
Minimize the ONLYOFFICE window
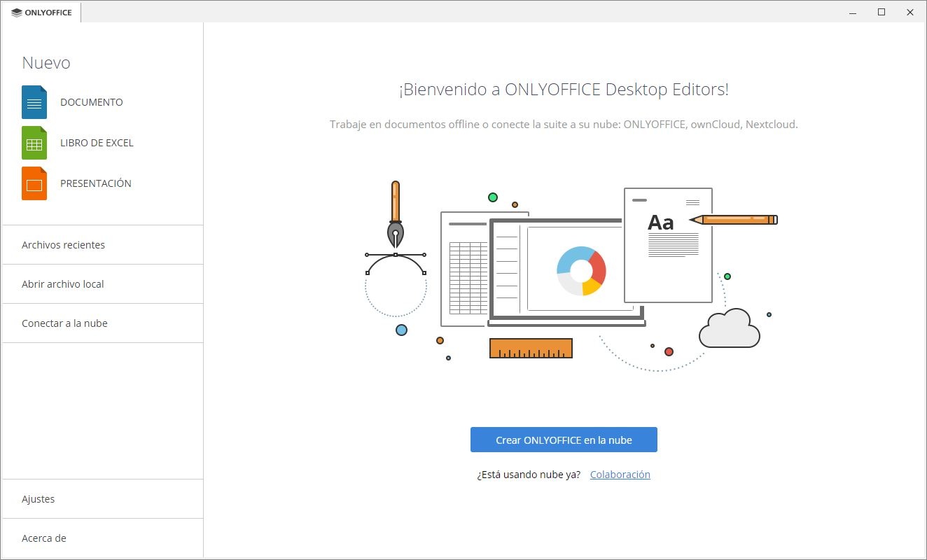click(853, 13)
